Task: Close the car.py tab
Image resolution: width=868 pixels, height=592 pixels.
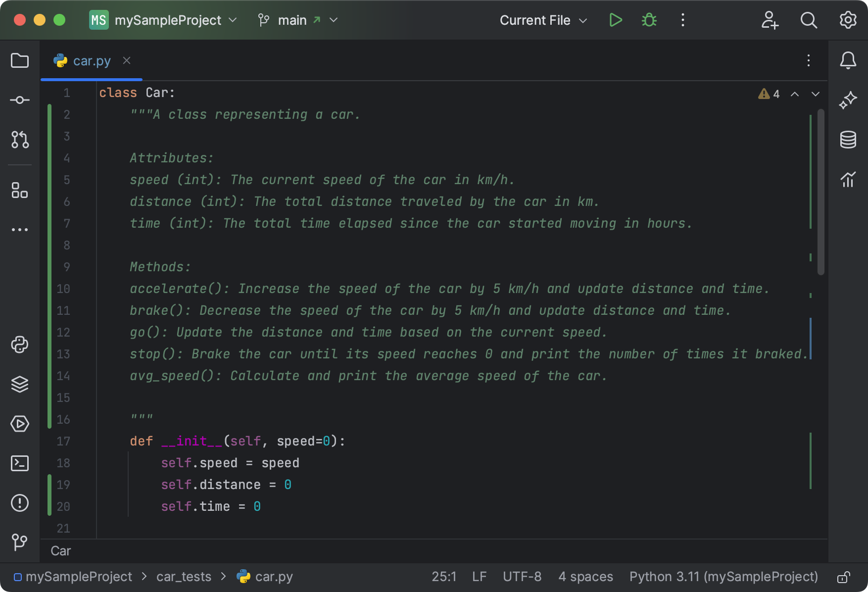Action: 127,60
